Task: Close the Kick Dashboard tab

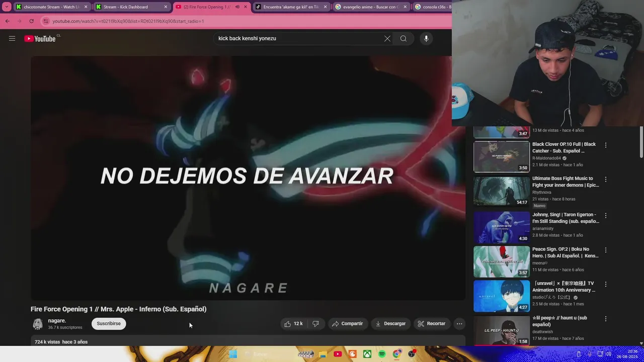Action: [166, 7]
